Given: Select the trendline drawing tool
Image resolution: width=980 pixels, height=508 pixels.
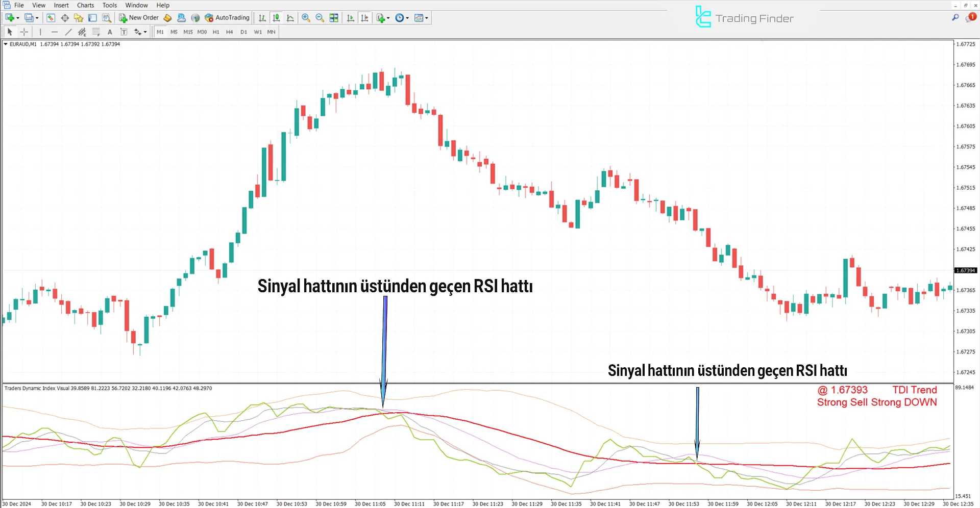Looking at the screenshot, I should coord(68,32).
